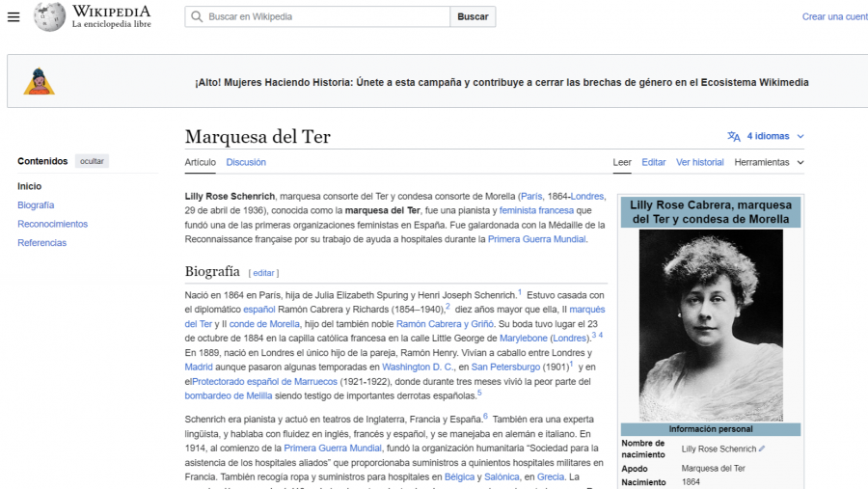Click the translate languages icon
Viewport: 868px width, 489px height.
pos(734,136)
